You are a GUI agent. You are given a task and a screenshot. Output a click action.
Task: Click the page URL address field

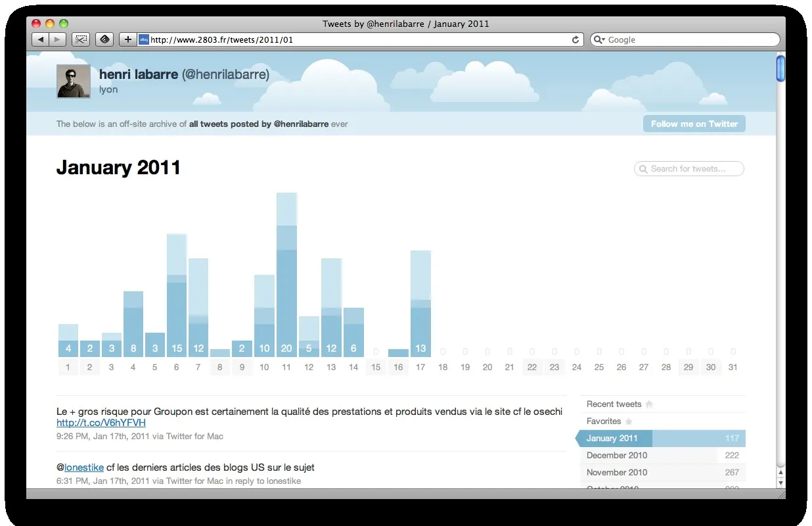tap(360, 39)
